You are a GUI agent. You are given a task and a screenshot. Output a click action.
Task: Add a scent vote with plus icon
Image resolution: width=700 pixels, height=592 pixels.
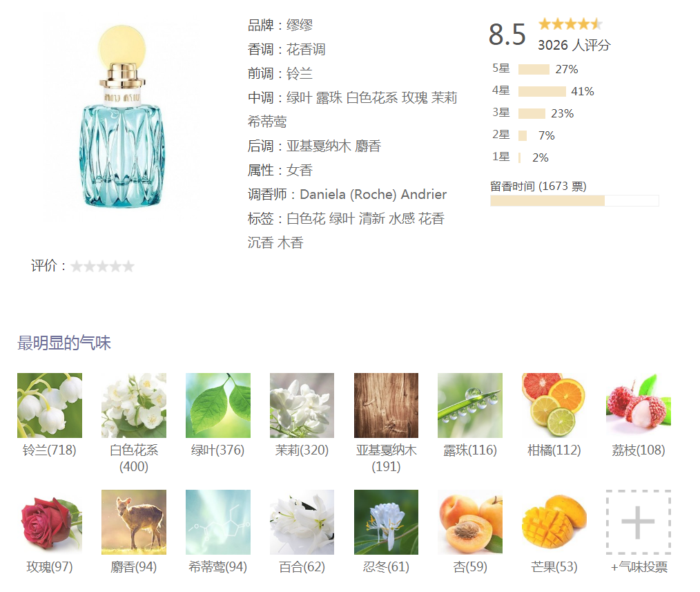(x=639, y=522)
